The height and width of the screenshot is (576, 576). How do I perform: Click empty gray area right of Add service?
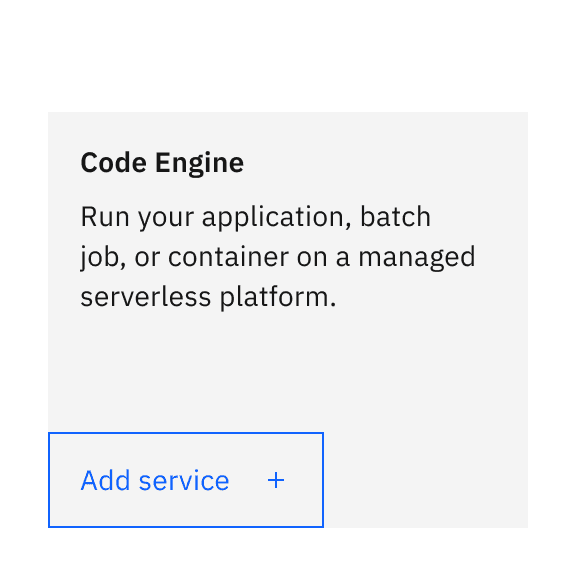point(426,480)
